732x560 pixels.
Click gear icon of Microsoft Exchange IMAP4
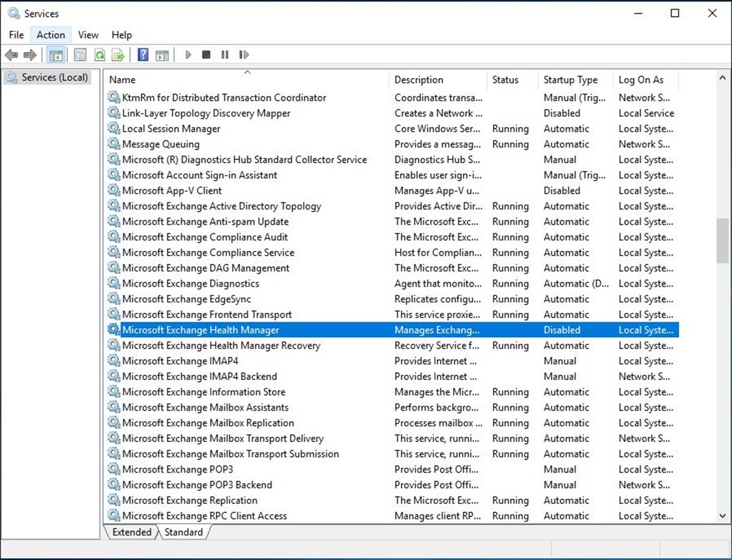pyautogui.click(x=113, y=360)
